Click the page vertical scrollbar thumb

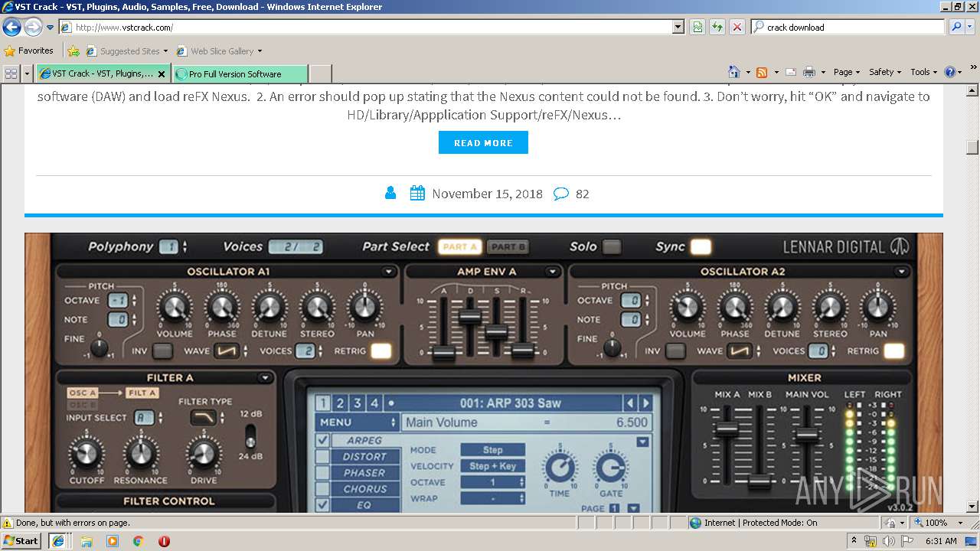[972, 147]
